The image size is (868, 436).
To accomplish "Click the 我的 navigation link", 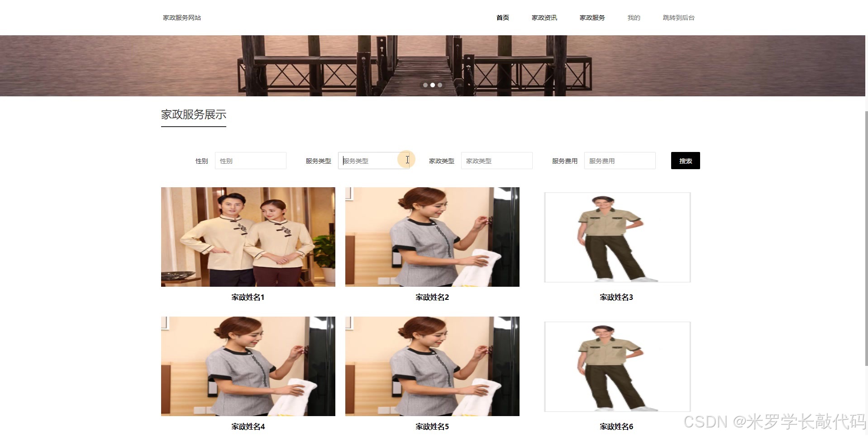I will pos(633,18).
